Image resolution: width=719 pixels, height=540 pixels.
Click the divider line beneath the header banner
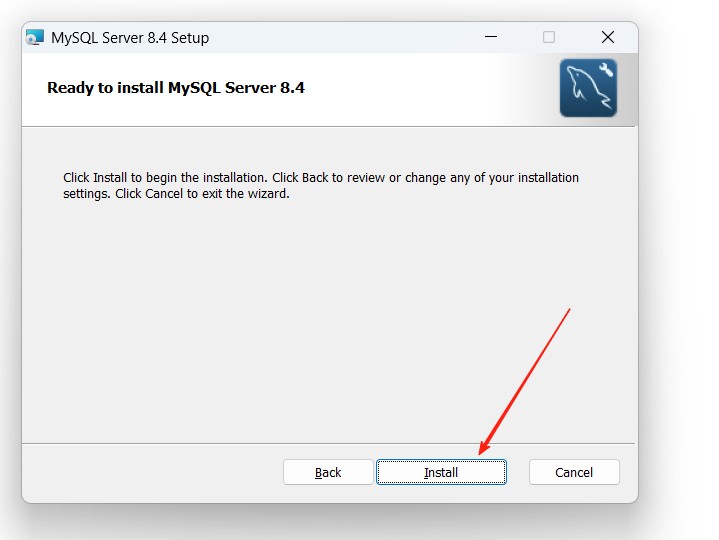tap(328, 126)
